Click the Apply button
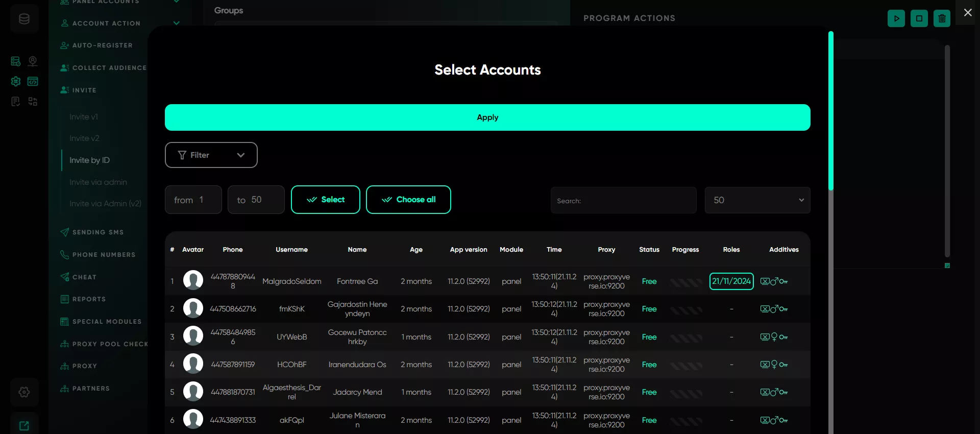This screenshot has height=434, width=980. 487,117
